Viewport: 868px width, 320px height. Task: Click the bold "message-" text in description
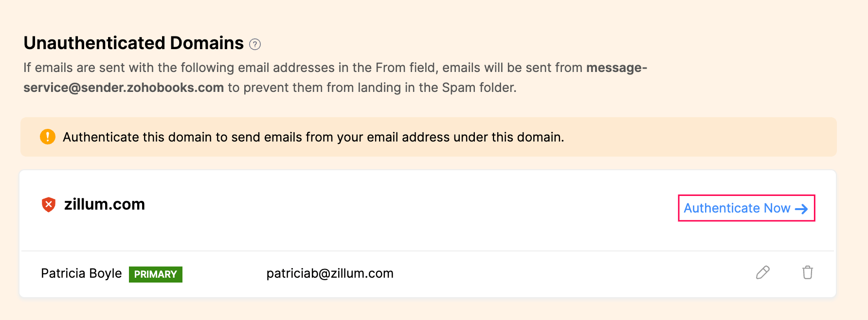[x=616, y=68]
